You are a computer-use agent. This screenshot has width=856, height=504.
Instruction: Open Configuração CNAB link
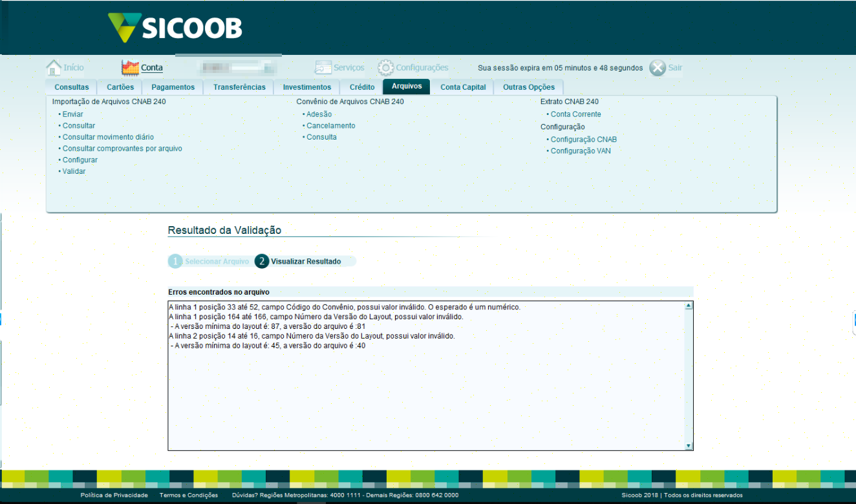[584, 140]
